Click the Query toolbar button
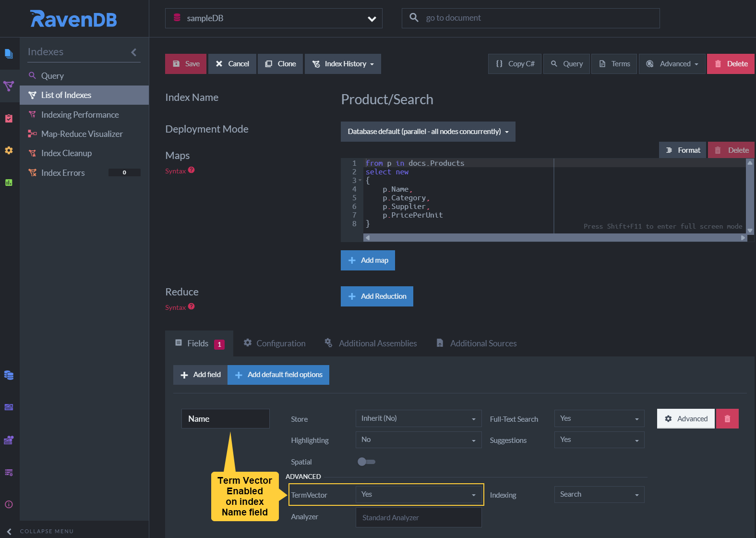Screen dimensions: 756x538 [x=566, y=64]
